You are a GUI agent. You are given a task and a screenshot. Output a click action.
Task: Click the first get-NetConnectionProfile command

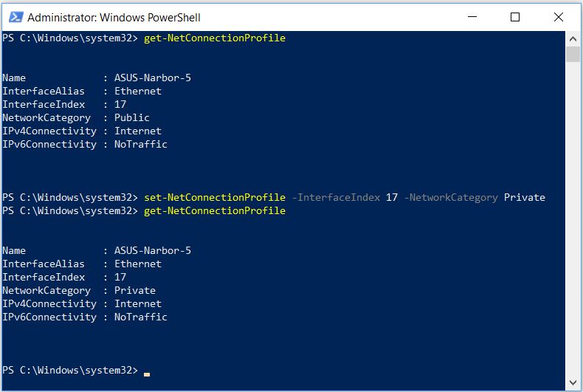click(215, 38)
